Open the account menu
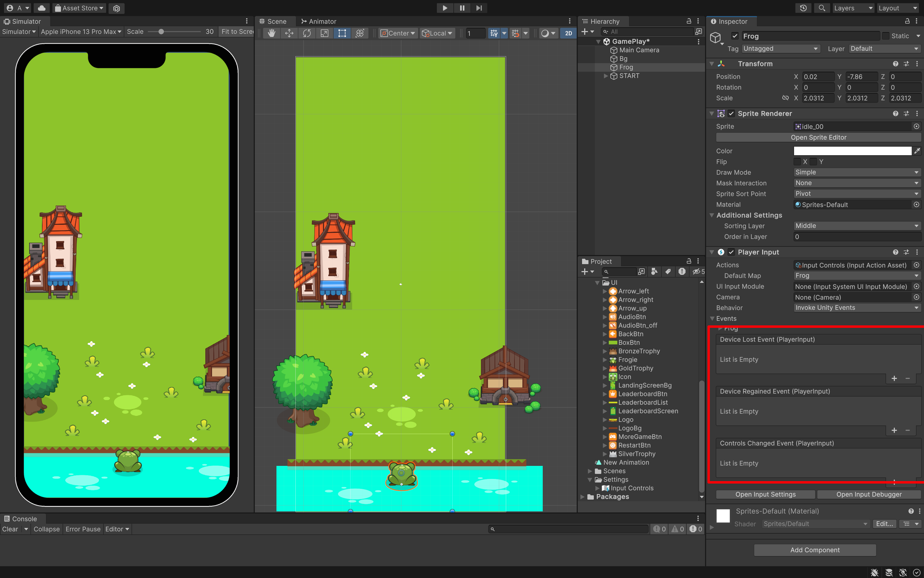The image size is (924, 578). point(18,8)
